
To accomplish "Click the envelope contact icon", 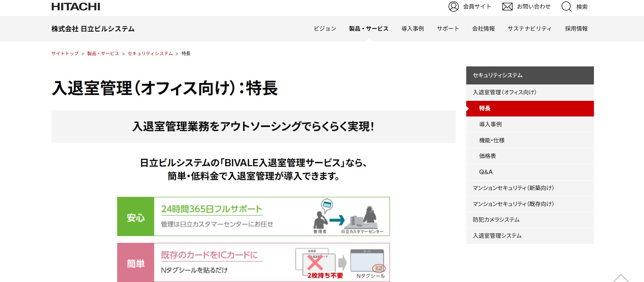I will [507, 6].
